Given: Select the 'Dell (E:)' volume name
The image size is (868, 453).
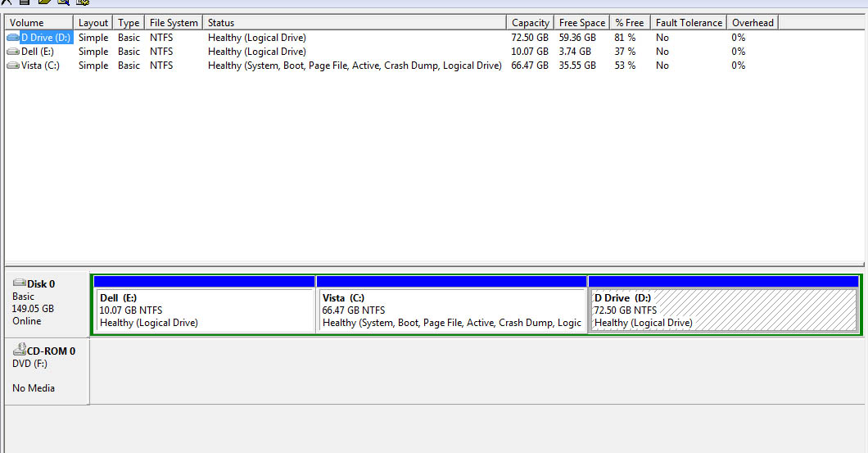Looking at the screenshot, I should pos(38,52).
